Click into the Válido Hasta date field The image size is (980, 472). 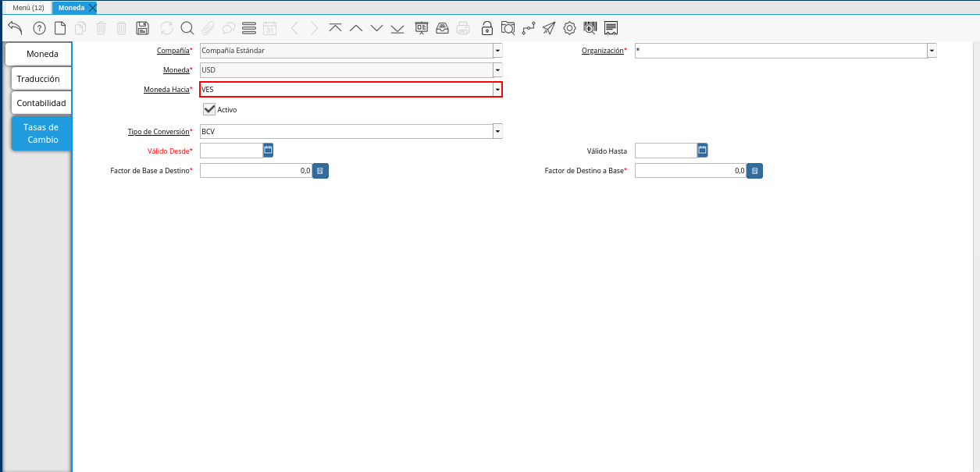pyautogui.click(x=665, y=151)
